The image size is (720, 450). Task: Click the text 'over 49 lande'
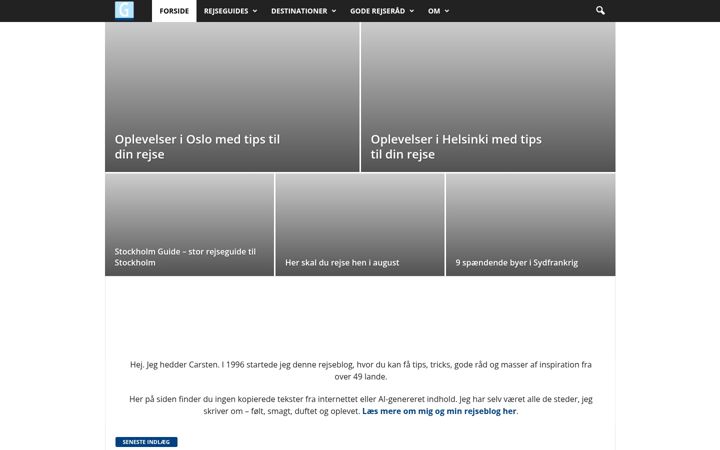pyautogui.click(x=360, y=377)
